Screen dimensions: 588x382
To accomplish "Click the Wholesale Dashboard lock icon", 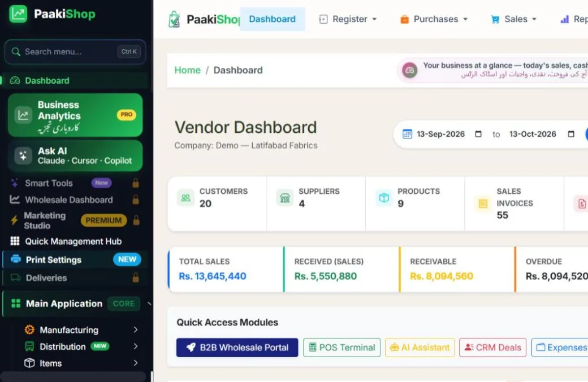I will 136,199.
